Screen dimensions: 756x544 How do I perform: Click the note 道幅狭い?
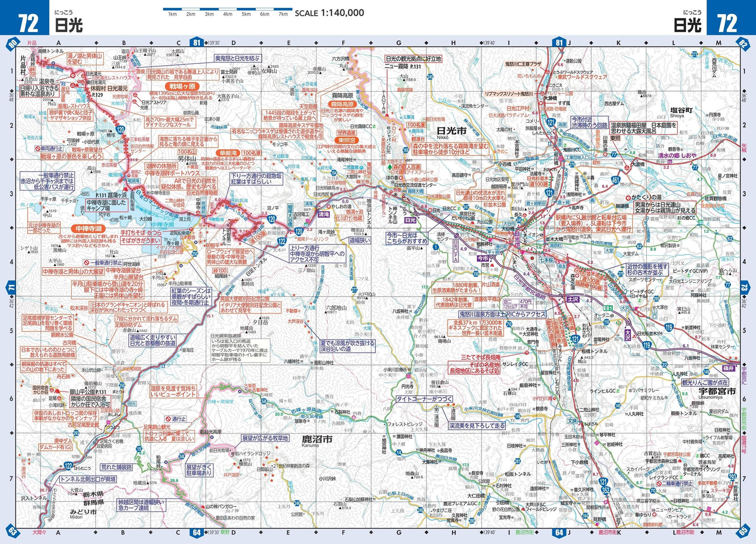click(x=359, y=240)
